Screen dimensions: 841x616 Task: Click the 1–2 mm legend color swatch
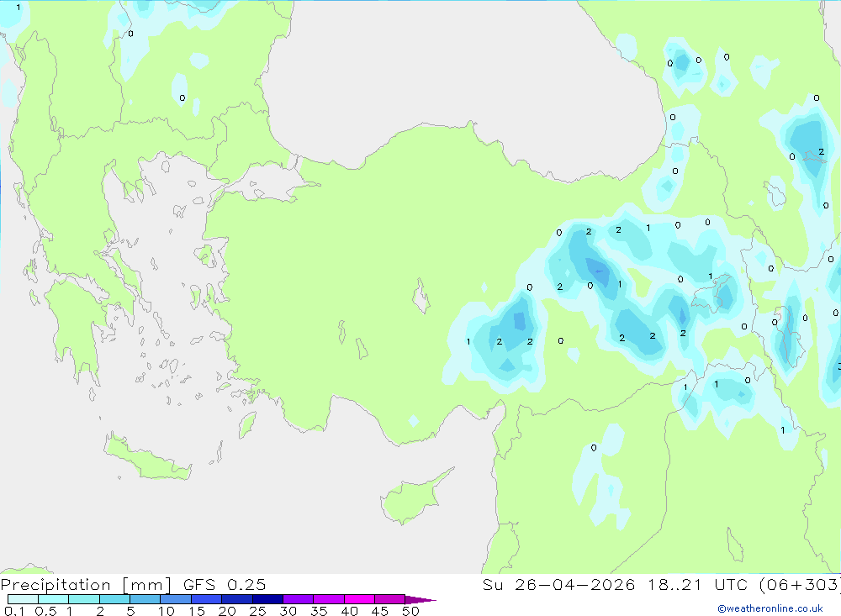click(x=84, y=599)
